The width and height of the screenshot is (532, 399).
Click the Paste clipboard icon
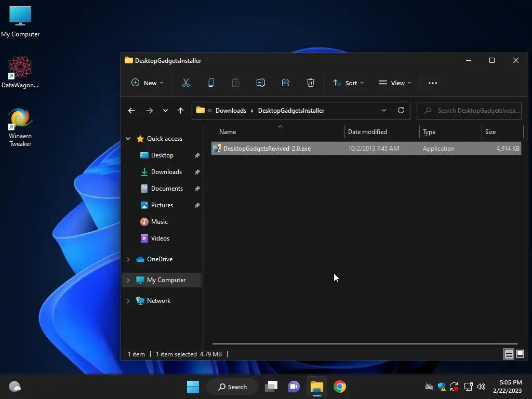click(x=235, y=83)
